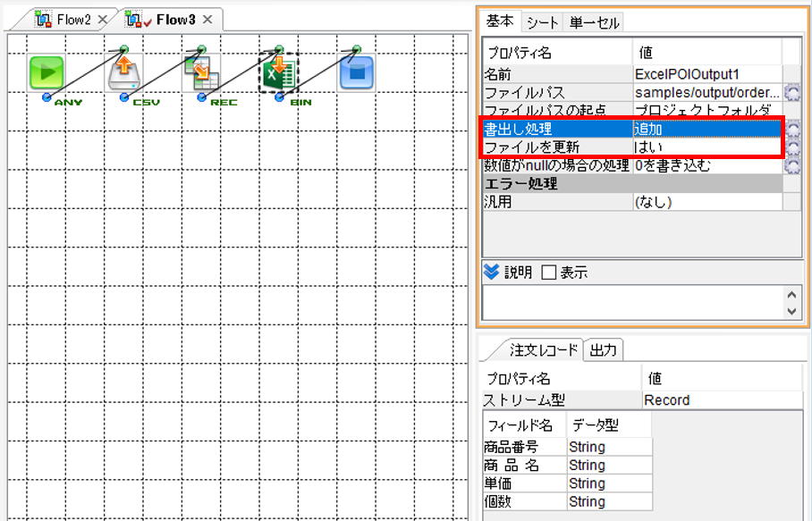The image size is (812, 521).
Task: Open the ファイルを更新 value dropdown
Action: (707, 147)
